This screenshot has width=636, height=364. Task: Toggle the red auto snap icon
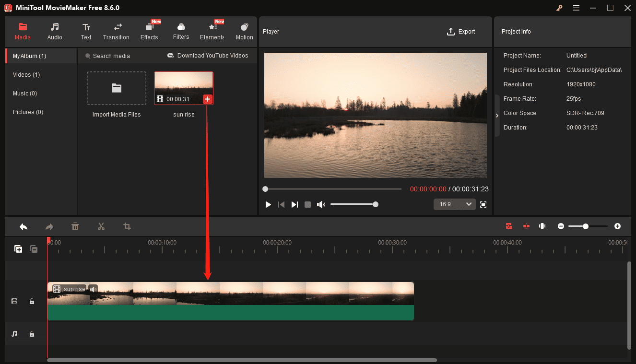509,226
